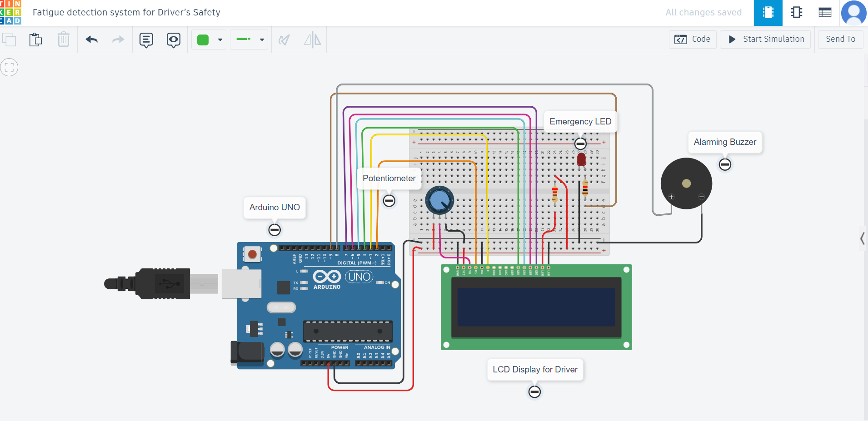The height and width of the screenshot is (421, 868).
Task: Select the Rotate tool
Action: 283,40
